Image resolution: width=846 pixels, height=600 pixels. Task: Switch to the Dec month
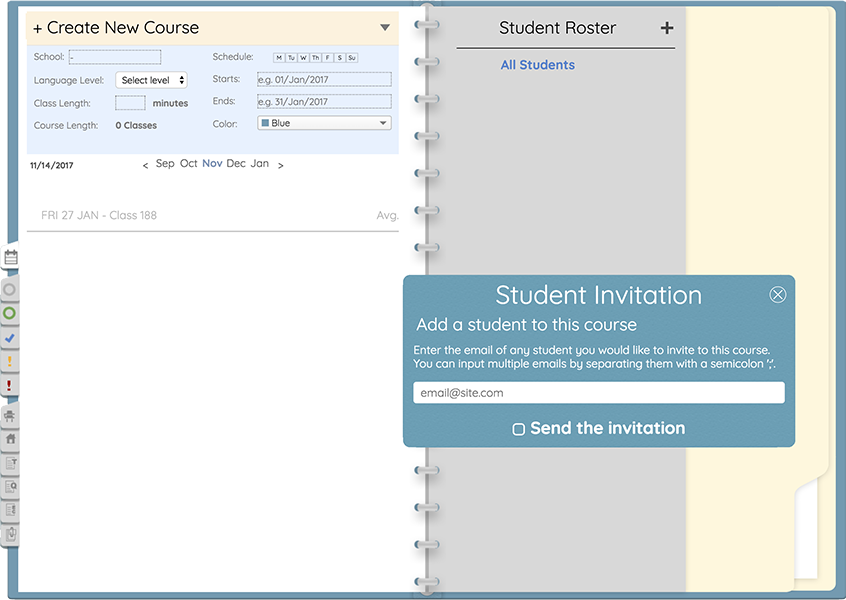coord(236,163)
